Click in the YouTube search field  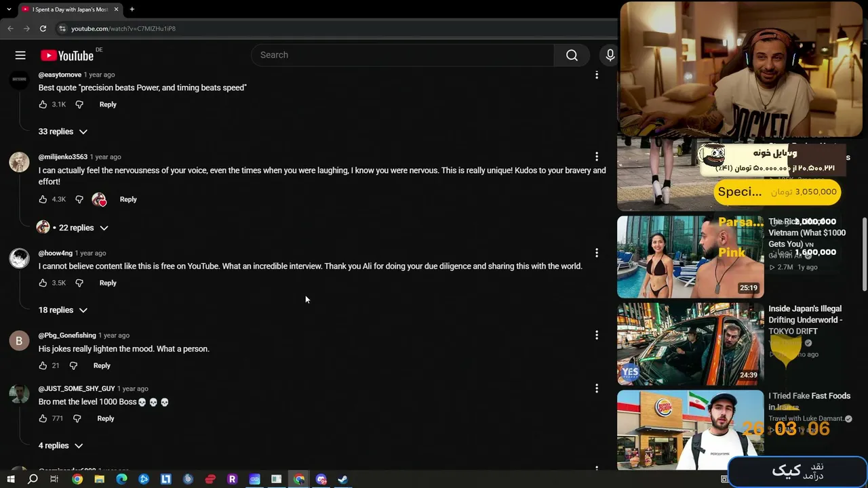tap(403, 55)
